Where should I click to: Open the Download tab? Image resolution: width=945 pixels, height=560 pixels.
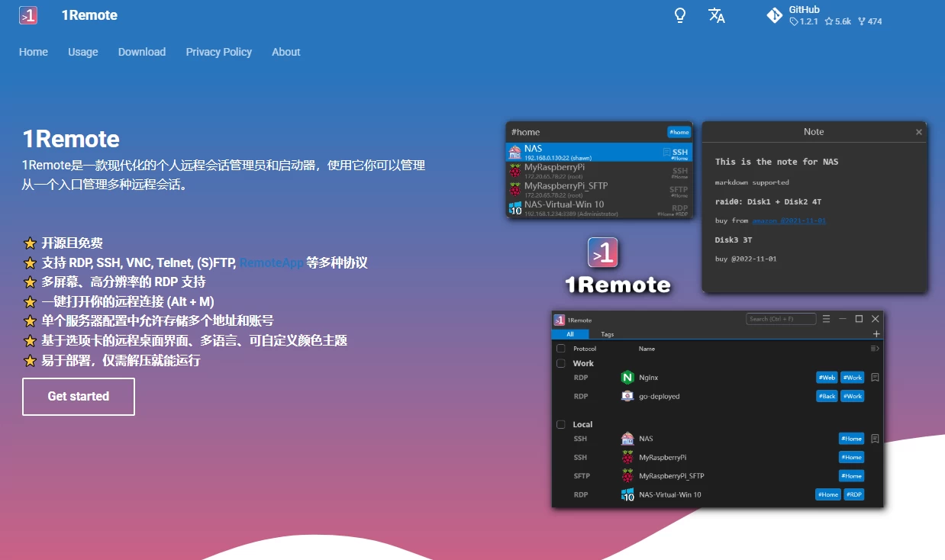(142, 52)
